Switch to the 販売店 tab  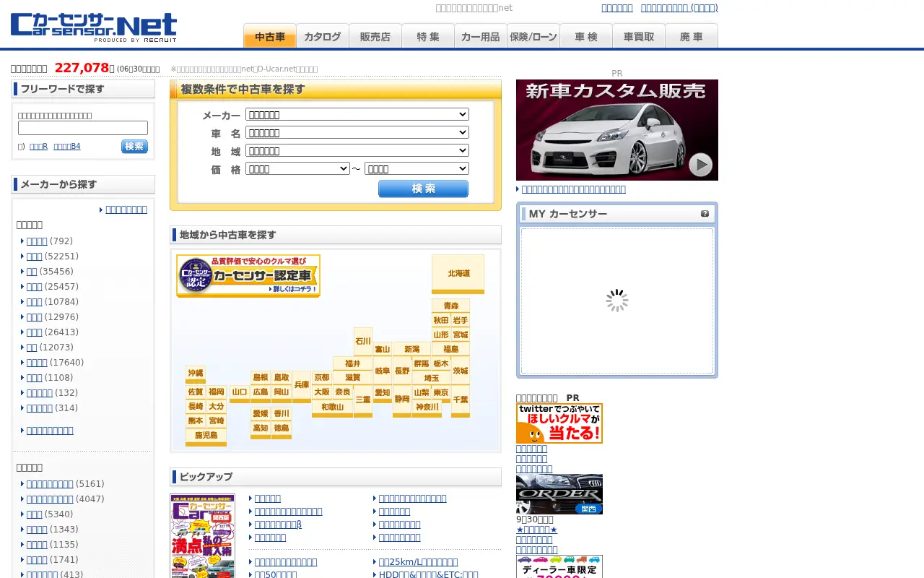point(375,36)
